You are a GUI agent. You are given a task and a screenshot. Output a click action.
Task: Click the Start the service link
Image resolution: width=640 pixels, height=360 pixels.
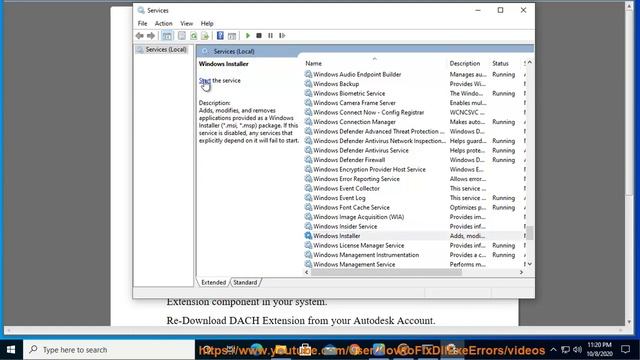(x=204, y=81)
